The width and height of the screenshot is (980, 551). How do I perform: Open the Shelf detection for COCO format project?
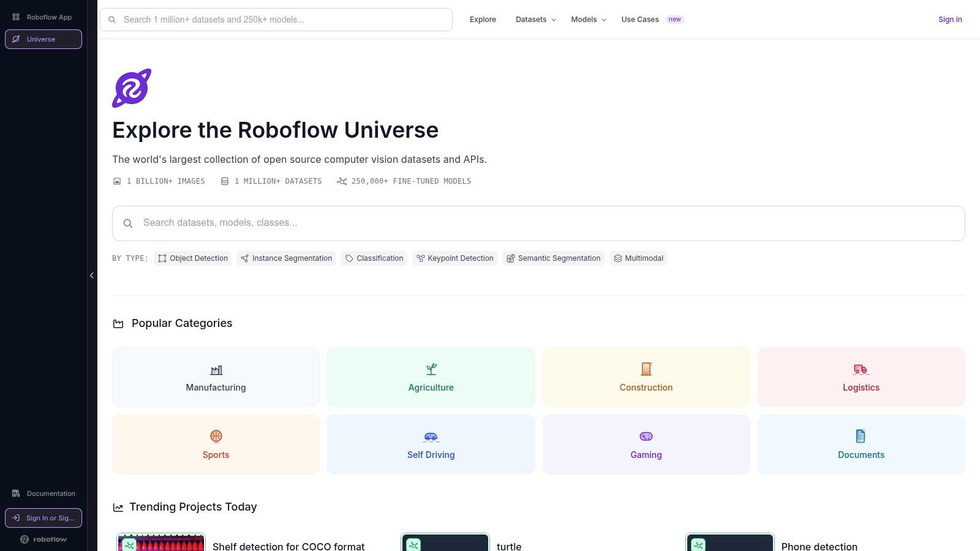(288, 545)
